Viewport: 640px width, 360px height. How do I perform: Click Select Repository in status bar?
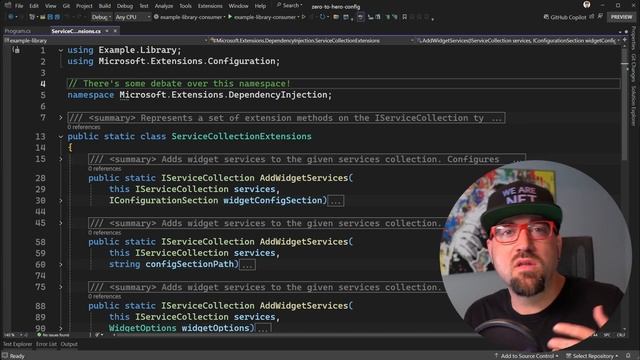point(591,356)
